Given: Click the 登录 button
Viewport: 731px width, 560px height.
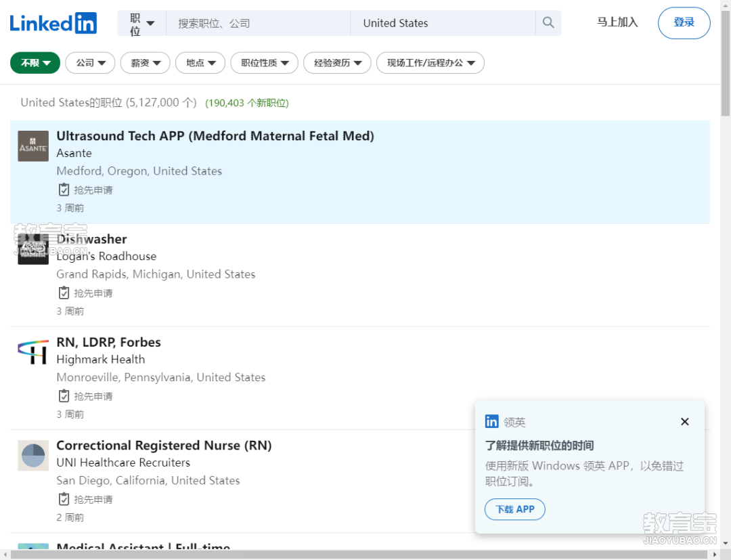Looking at the screenshot, I should click(x=684, y=23).
